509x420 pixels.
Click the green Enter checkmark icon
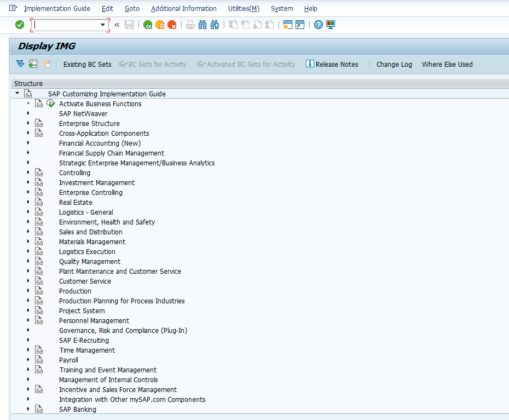click(x=20, y=25)
